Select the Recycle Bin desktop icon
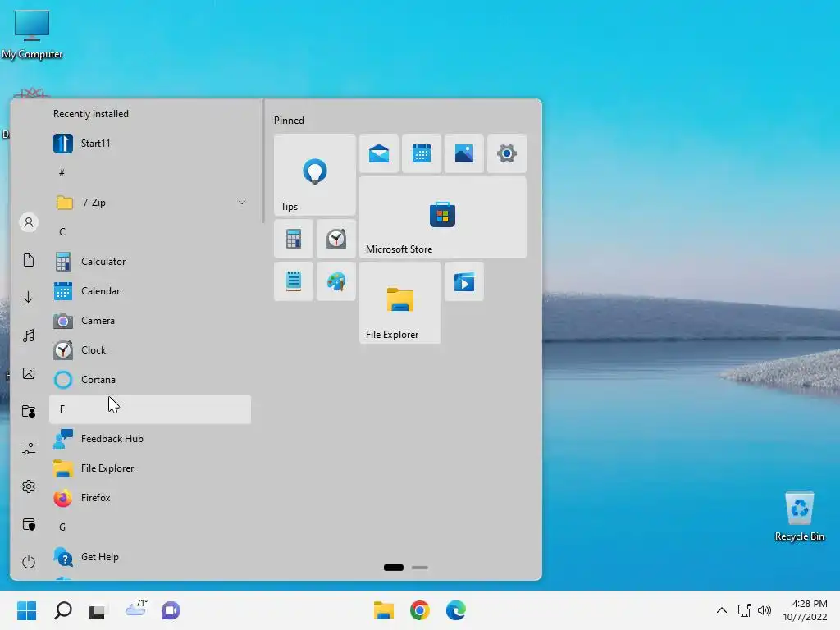 point(799,516)
